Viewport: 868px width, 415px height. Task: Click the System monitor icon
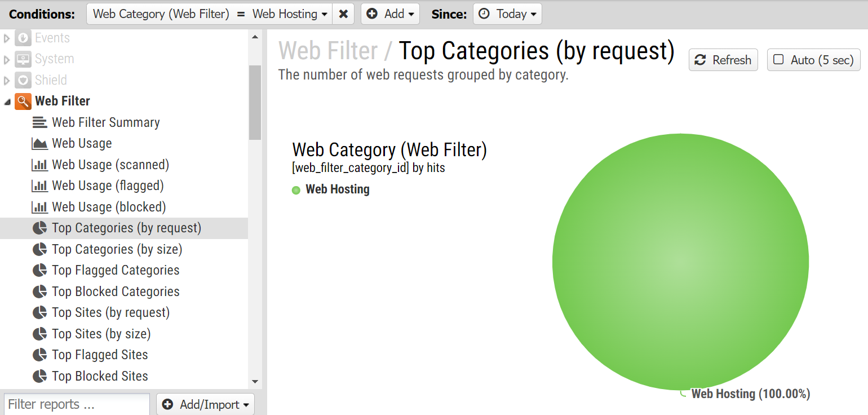click(x=23, y=59)
